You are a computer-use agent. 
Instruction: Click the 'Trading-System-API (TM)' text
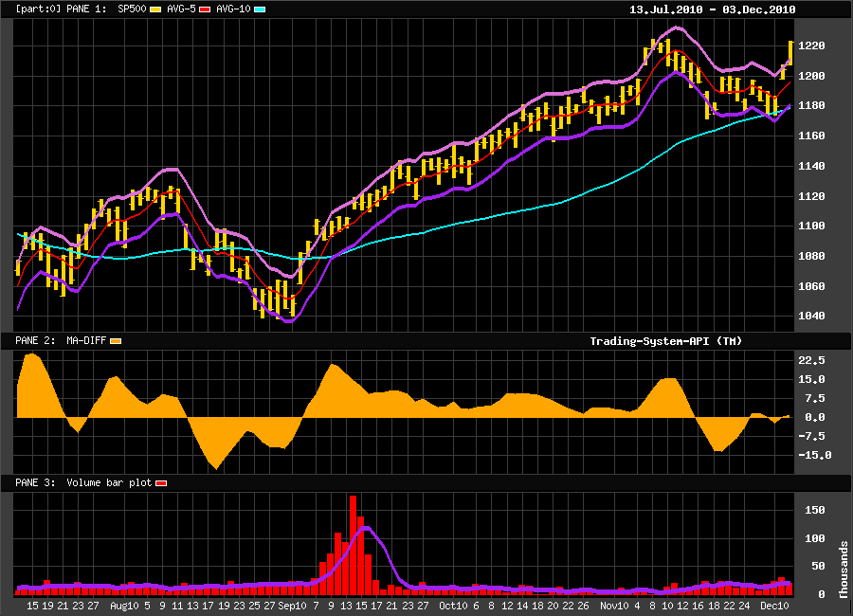coord(666,341)
